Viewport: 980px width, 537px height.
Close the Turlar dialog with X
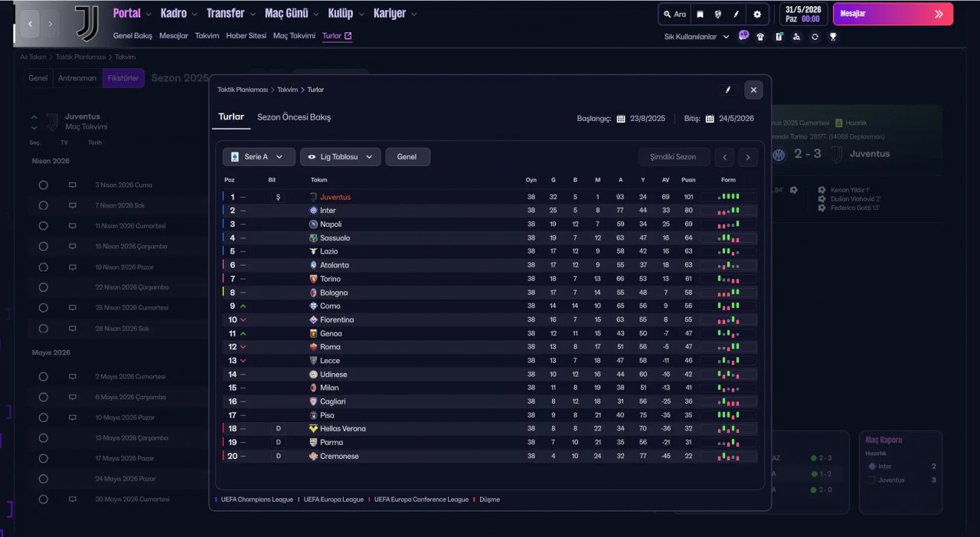pos(753,90)
